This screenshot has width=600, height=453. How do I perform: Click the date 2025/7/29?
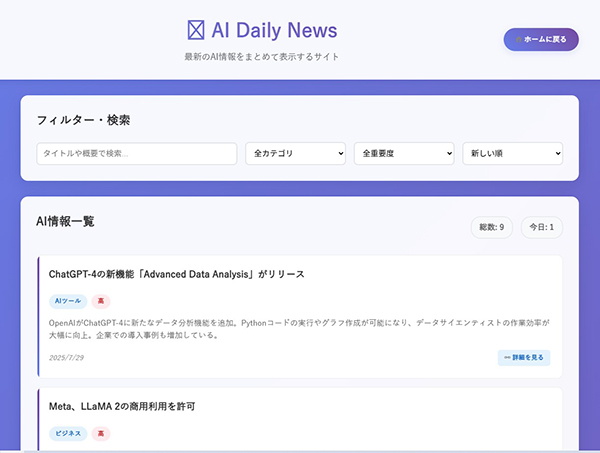point(66,358)
